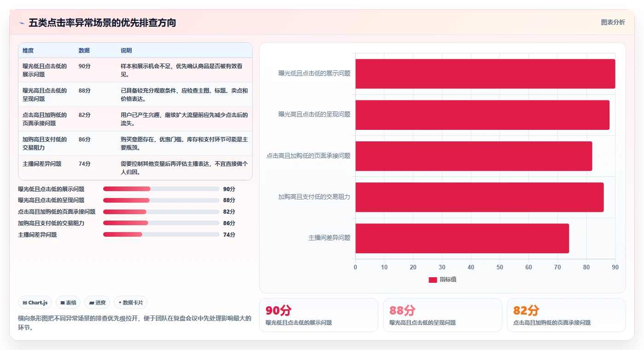Screen dimensions: 644x350
Task: Select the 进度 tag chip
Action: pos(97,303)
